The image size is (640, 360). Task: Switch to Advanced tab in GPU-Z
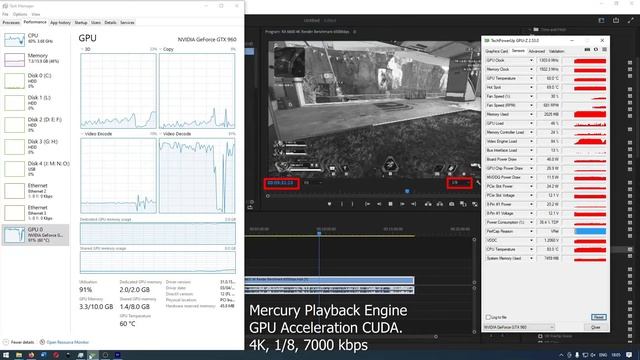point(536,51)
